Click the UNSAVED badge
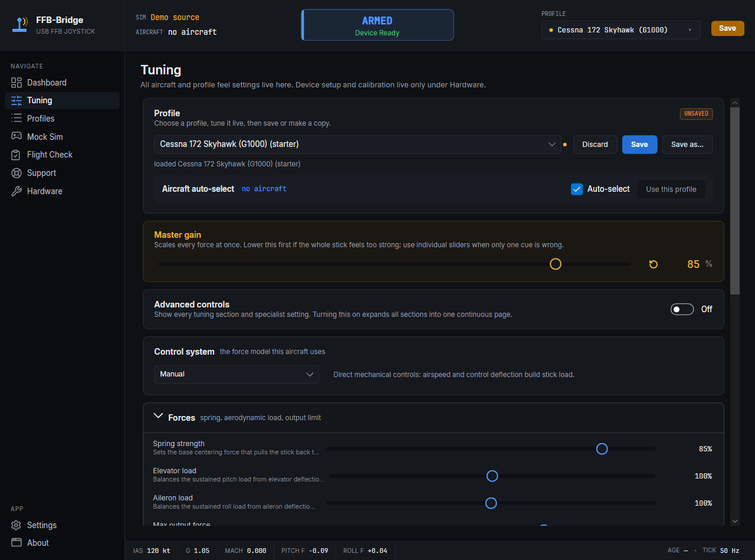This screenshot has width=755, height=560. tap(696, 113)
